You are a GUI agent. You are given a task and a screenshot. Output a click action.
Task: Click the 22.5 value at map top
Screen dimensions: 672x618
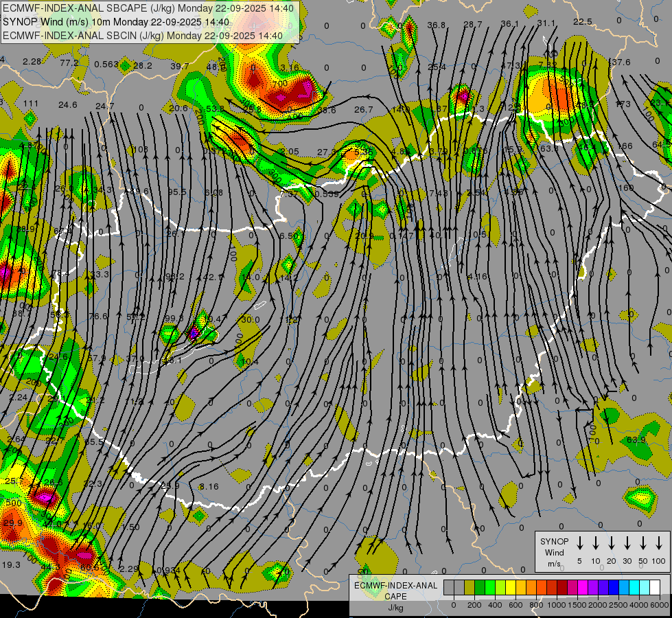(583, 22)
